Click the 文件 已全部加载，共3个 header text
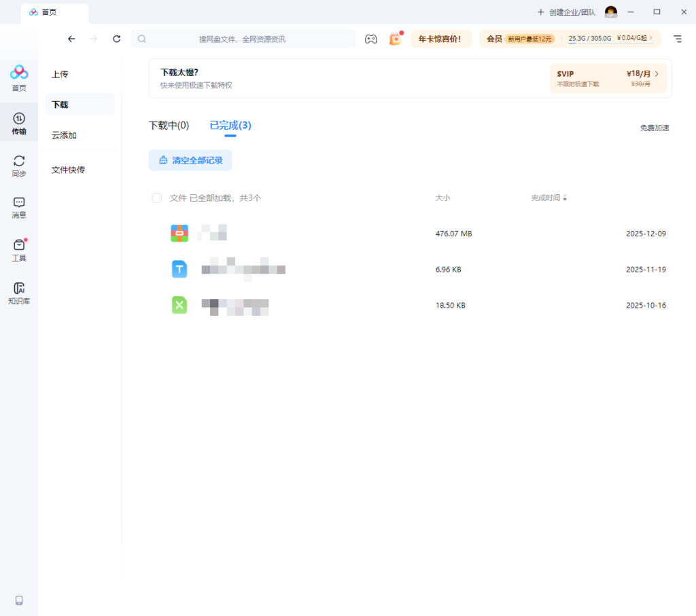Screen dimensions: 696x616 tap(215, 198)
